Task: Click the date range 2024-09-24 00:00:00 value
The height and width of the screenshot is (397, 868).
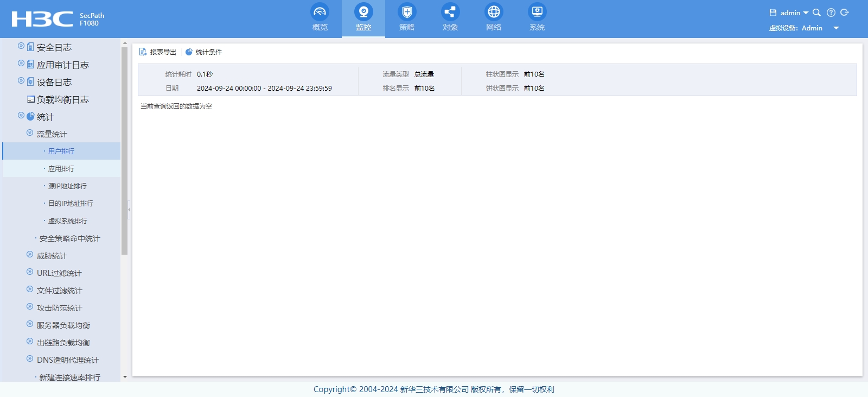Action: point(264,89)
